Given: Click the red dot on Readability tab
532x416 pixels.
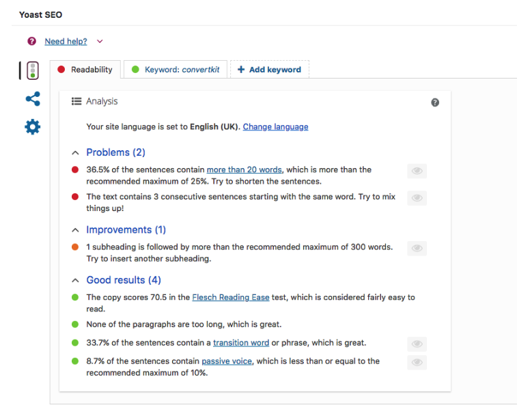Looking at the screenshot, I should [61, 70].
